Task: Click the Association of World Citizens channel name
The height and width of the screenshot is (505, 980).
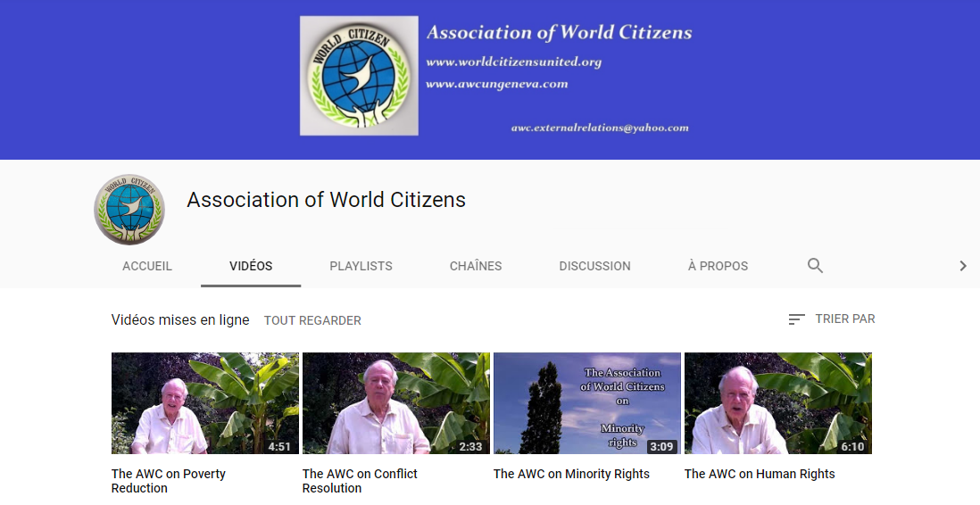Action: [326, 200]
